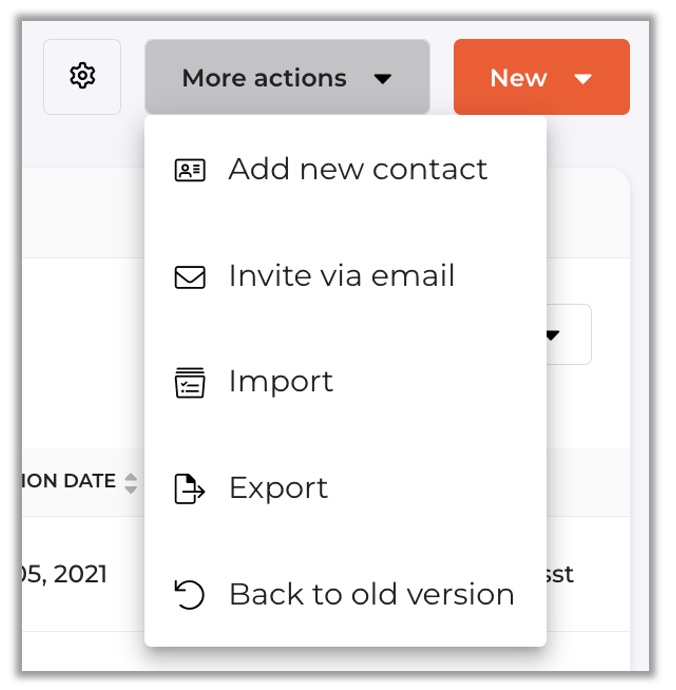Open the settings gear button
This screenshot has height=690, width=676.
(82, 77)
